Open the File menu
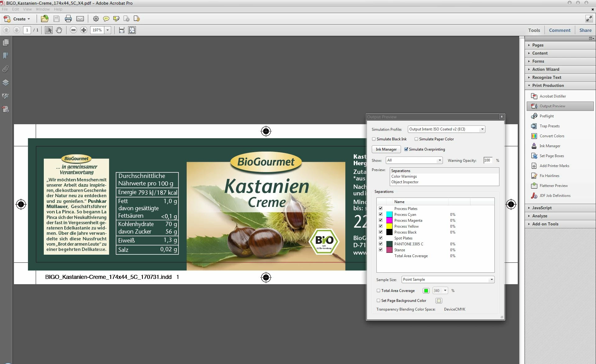The height and width of the screenshot is (364, 596). [5, 9]
